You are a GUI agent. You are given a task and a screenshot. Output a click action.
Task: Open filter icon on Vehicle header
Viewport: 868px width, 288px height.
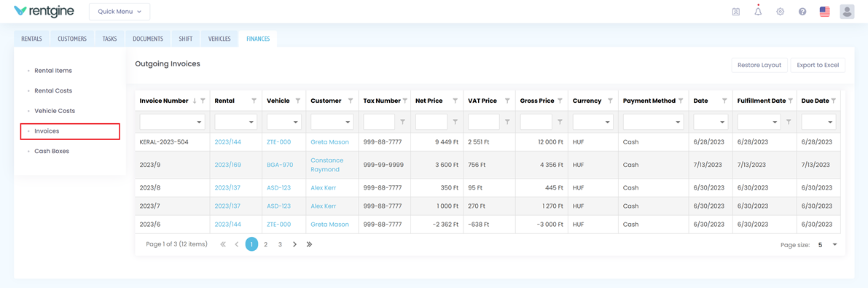[298, 101]
